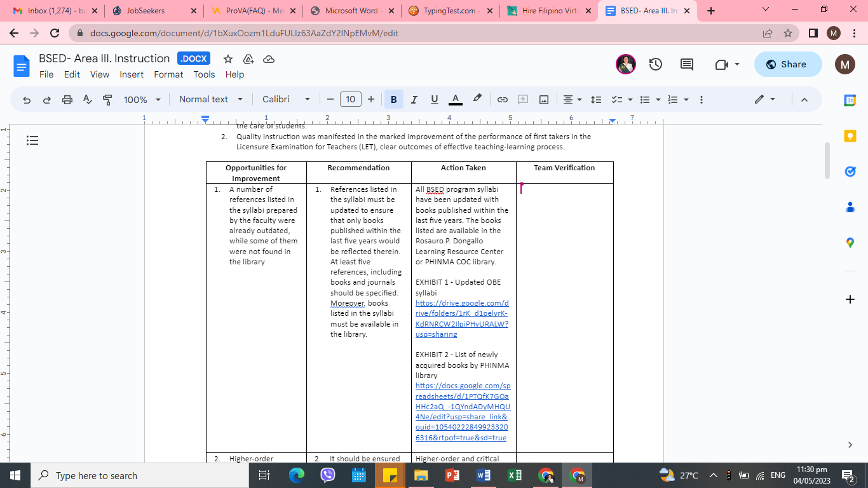Click the Share button
The image size is (868, 488).
(788, 64)
